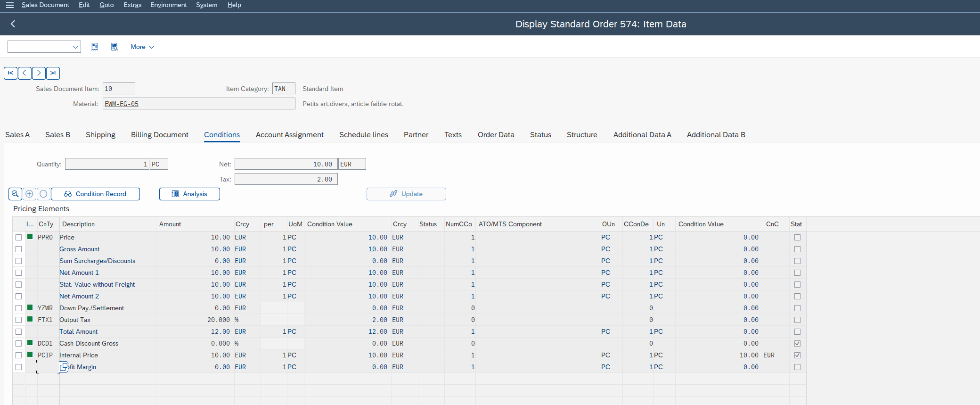Select the Net Amount 1 row checkbox
The height and width of the screenshot is (405, 980).
point(19,273)
